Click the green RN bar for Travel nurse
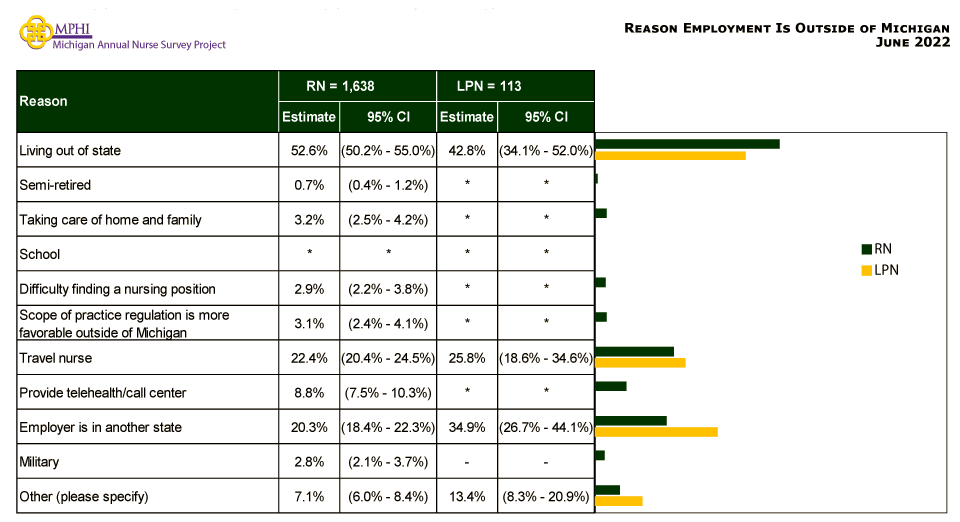Image resolution: width=960 pixels, height=522 pixels. click(x=634, y=351)
